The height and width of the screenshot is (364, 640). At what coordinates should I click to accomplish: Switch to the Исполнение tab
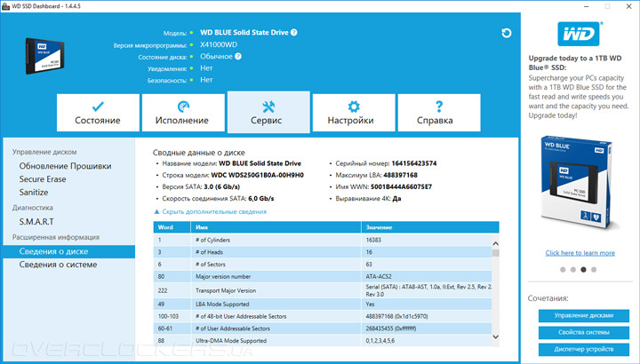[183, 113]
